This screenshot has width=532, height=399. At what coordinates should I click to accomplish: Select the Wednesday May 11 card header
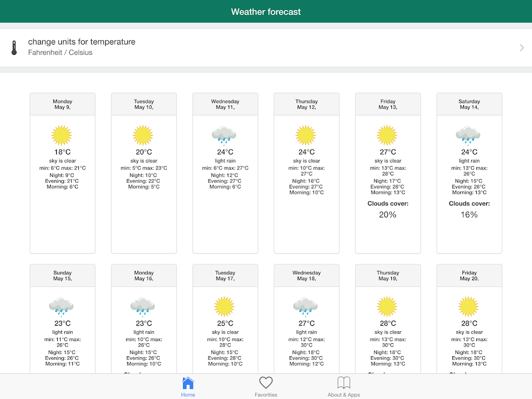tap(225, 104)
